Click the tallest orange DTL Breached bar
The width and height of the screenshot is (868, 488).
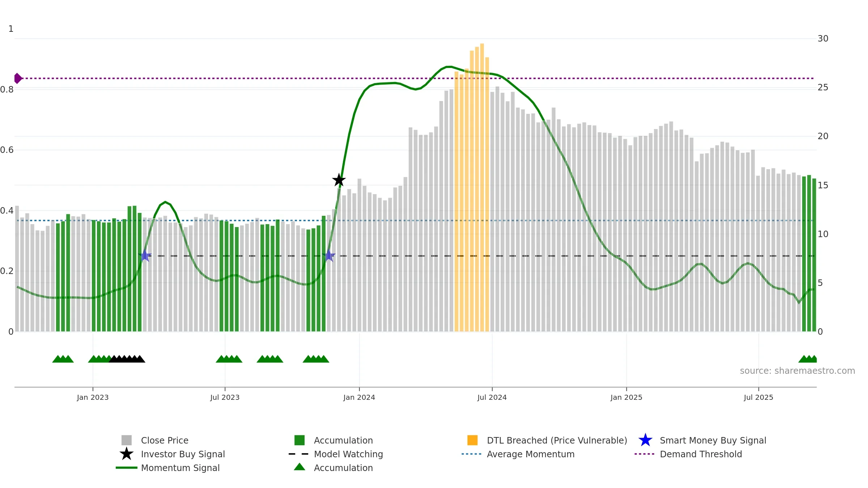pos(482,188)
